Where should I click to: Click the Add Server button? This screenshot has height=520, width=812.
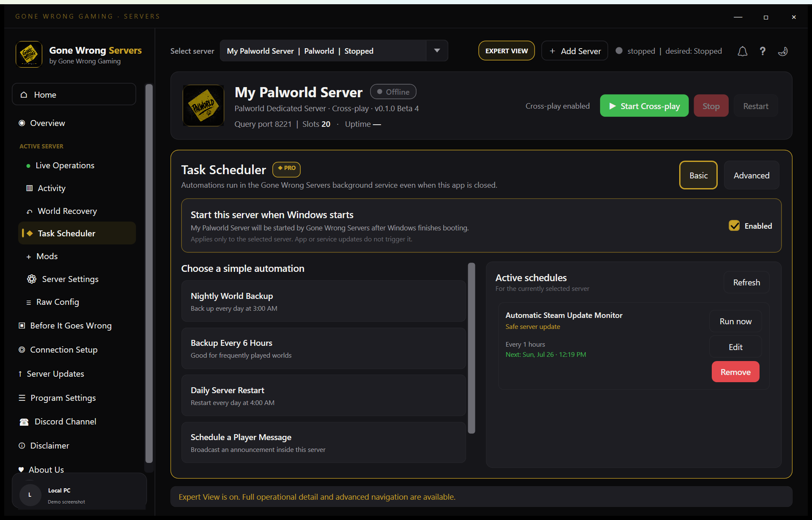coord(575,51)
